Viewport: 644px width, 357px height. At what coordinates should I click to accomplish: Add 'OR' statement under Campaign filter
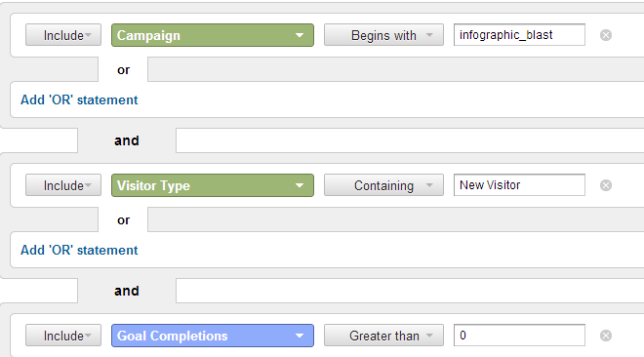coord(79,99)
